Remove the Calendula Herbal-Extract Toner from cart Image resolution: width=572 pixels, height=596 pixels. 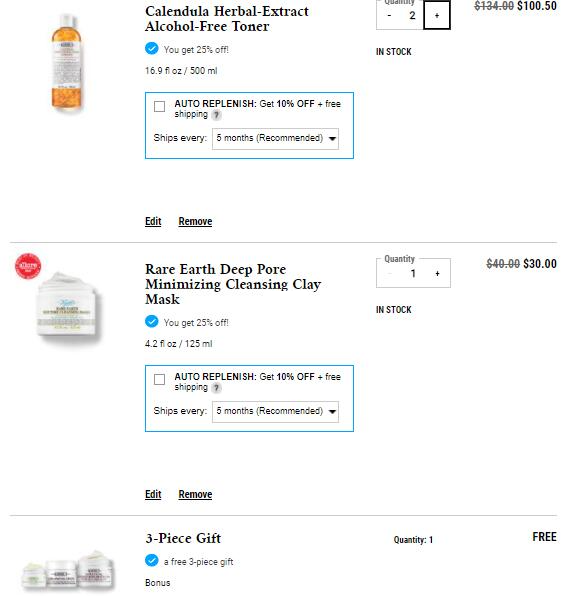pos(195,221)
